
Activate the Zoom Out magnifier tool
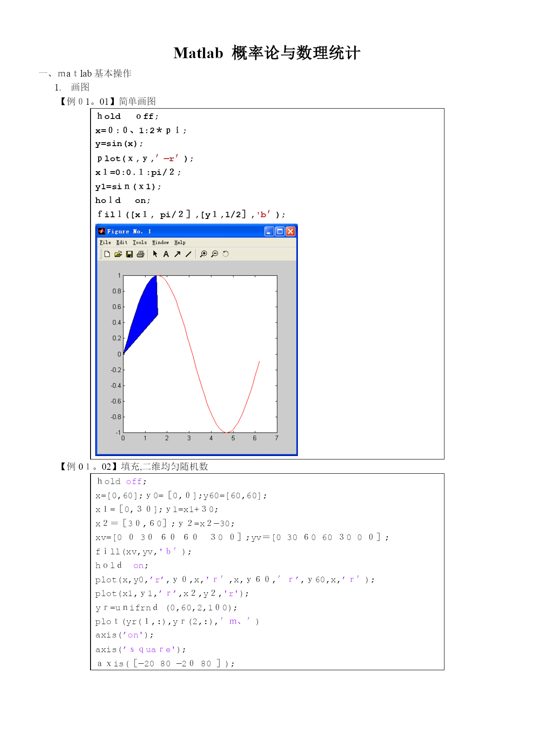(215, 254)
